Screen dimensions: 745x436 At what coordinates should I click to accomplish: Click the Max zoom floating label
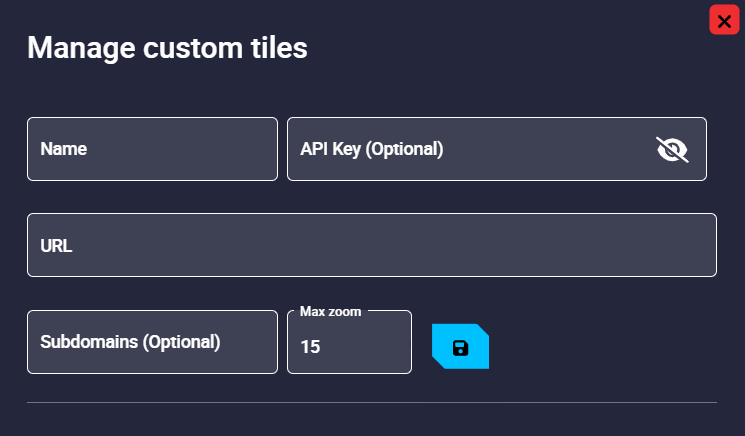pos(330,311)
